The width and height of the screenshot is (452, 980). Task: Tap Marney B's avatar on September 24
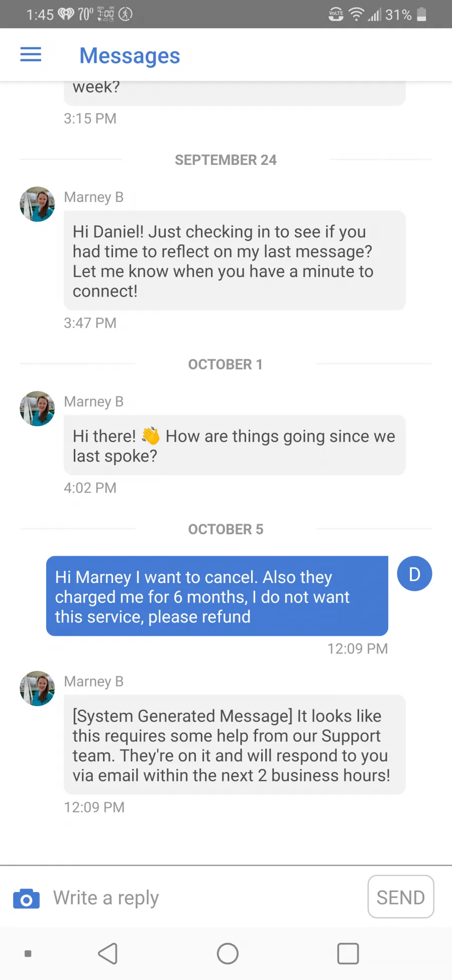[x=37, y=204]
